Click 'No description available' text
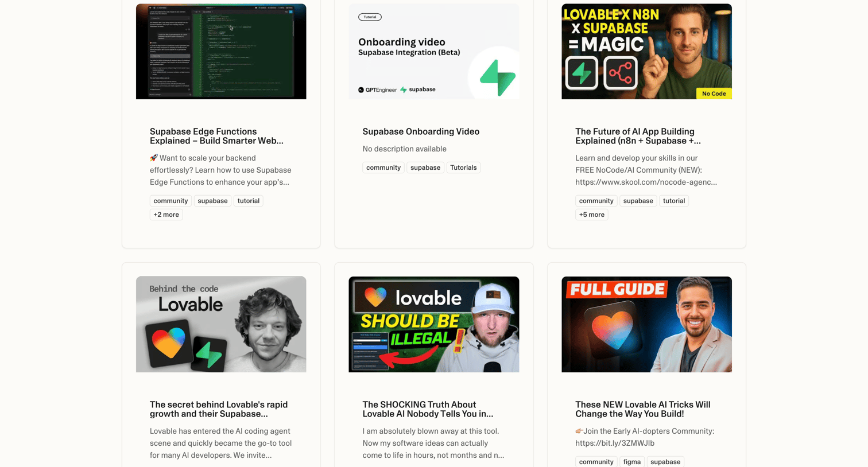The image size is (868, 467). tap(404, 149)
